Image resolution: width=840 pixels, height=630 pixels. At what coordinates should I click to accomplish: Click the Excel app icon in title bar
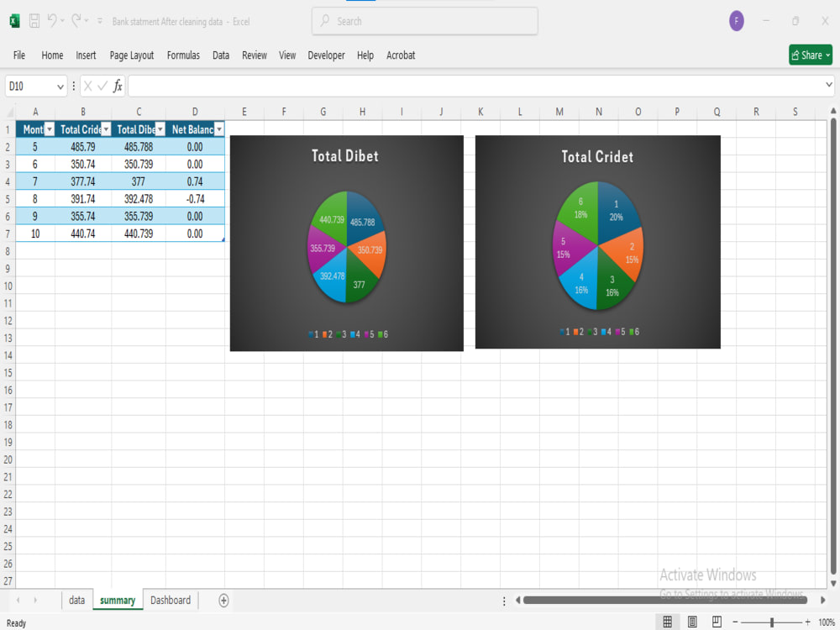(x=14, y=21)
